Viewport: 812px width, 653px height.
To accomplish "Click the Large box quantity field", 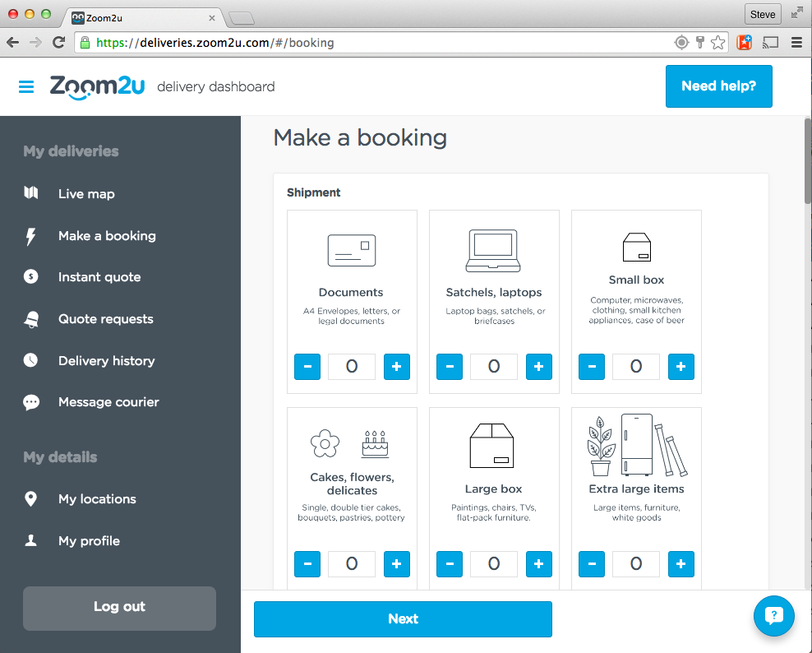I will [x=493, y=564].
